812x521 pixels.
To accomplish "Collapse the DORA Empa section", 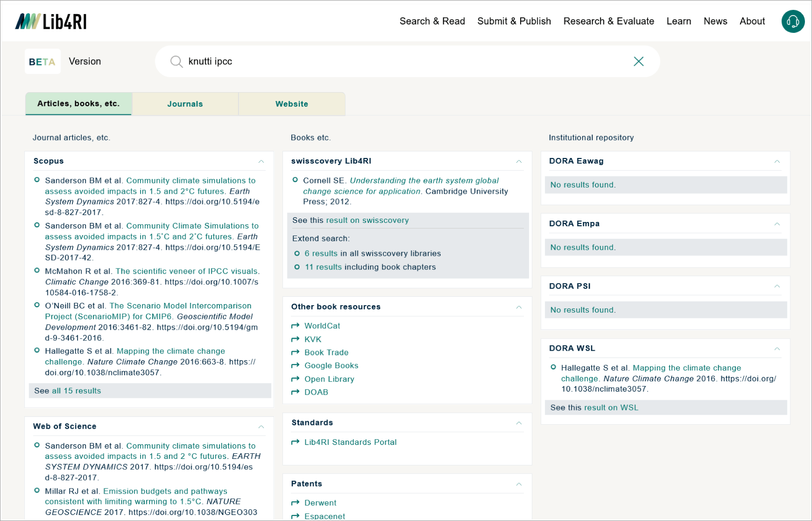I will tap(777, 224).
